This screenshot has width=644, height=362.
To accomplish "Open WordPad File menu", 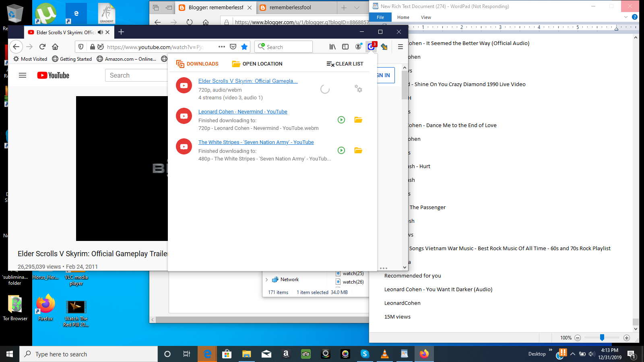I will [380, 17].
